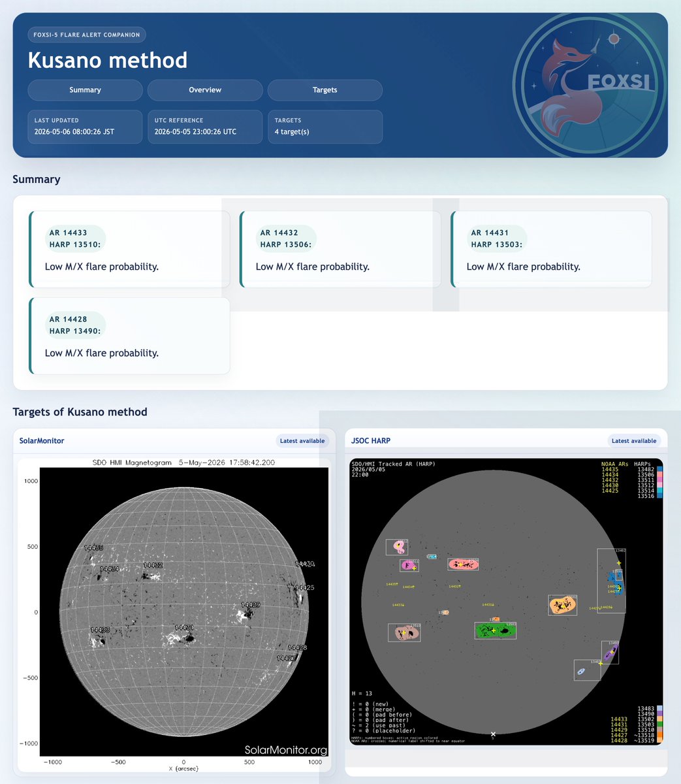Click the Targets count card showing 4 target(s)

click(x=325, y=127)
